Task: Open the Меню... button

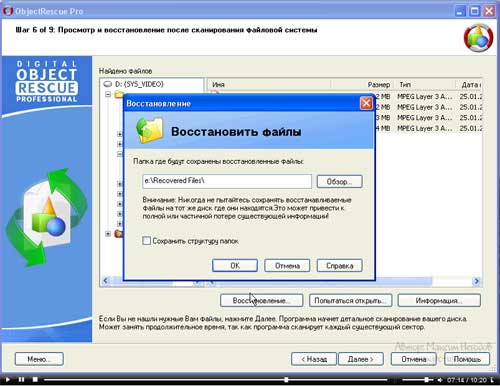Action: tap(39, 359)
